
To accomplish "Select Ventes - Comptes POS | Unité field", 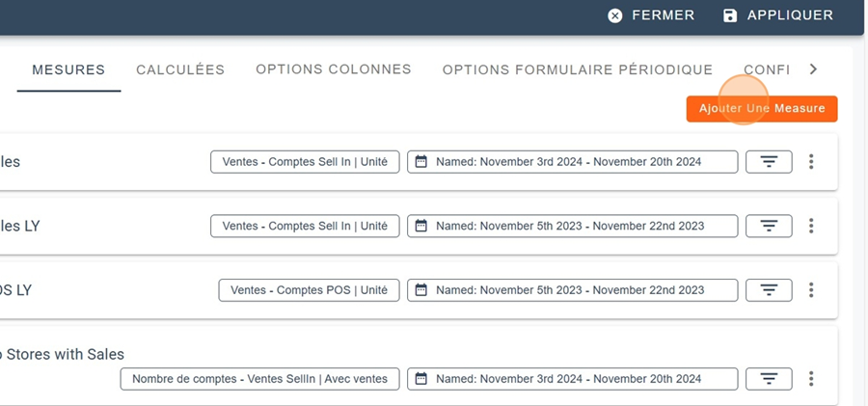I will pyautogui.click(x=309, y=290).
